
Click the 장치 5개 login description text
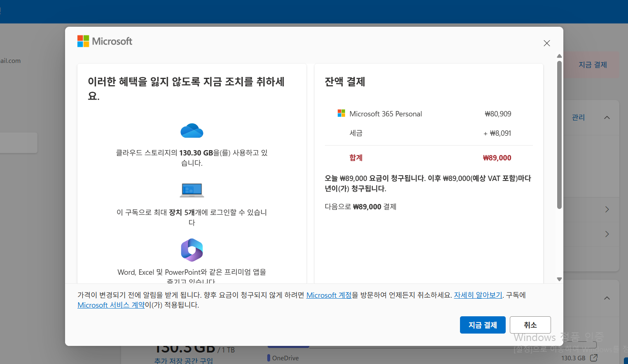[192, 218]
